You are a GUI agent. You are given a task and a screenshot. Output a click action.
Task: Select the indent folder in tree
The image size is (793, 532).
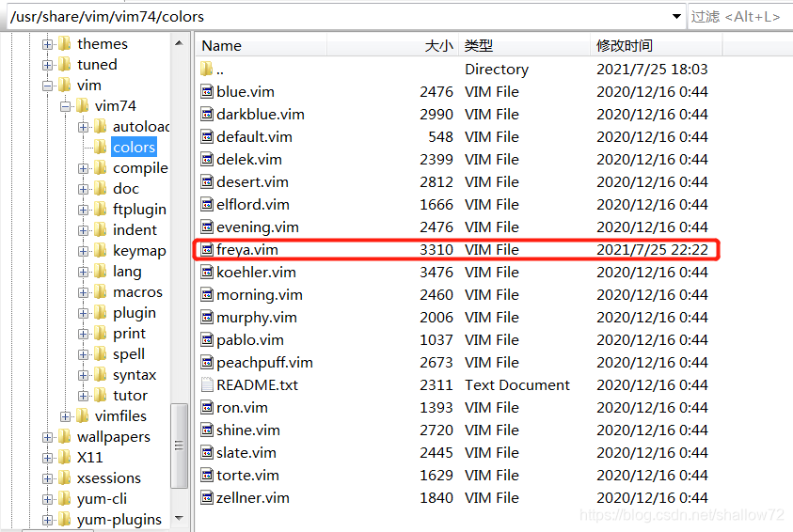click(135, 230)
